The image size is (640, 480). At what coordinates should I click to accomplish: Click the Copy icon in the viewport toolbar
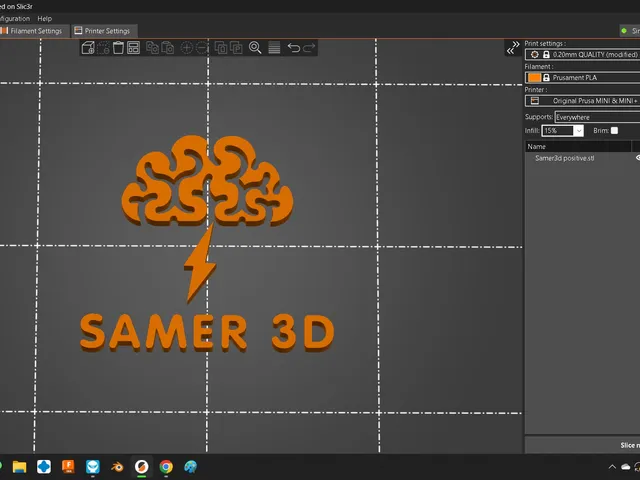click(152, 48)
